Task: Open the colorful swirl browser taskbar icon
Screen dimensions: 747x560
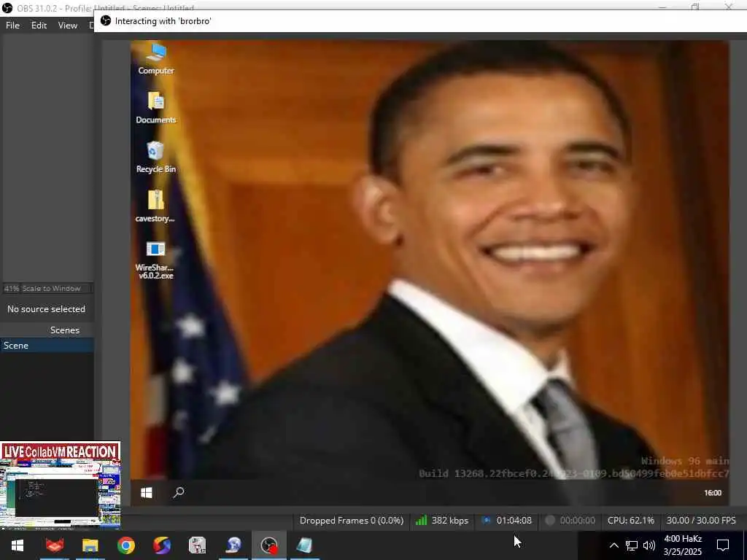Action: point(161,545)
